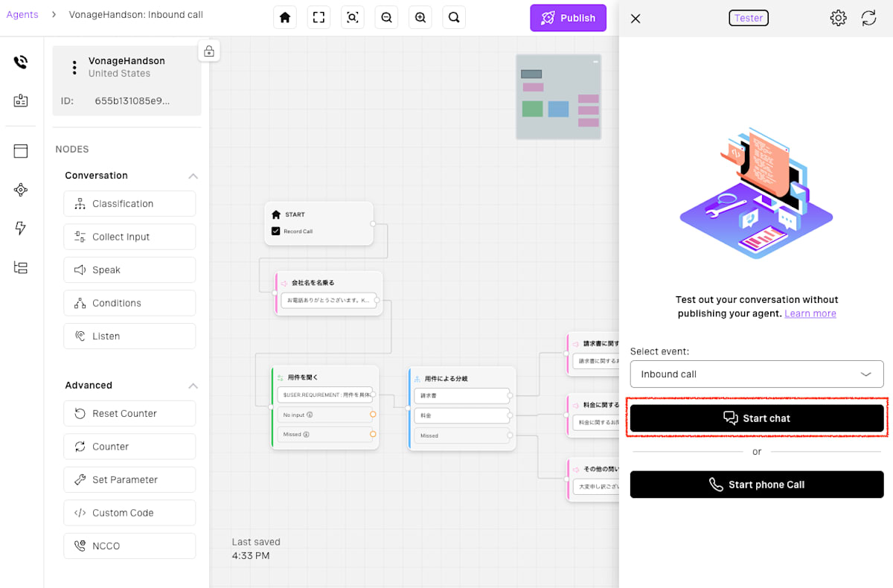893x588 pixels.
Task: Select the Counter node
Action: [x=129, y=447]
